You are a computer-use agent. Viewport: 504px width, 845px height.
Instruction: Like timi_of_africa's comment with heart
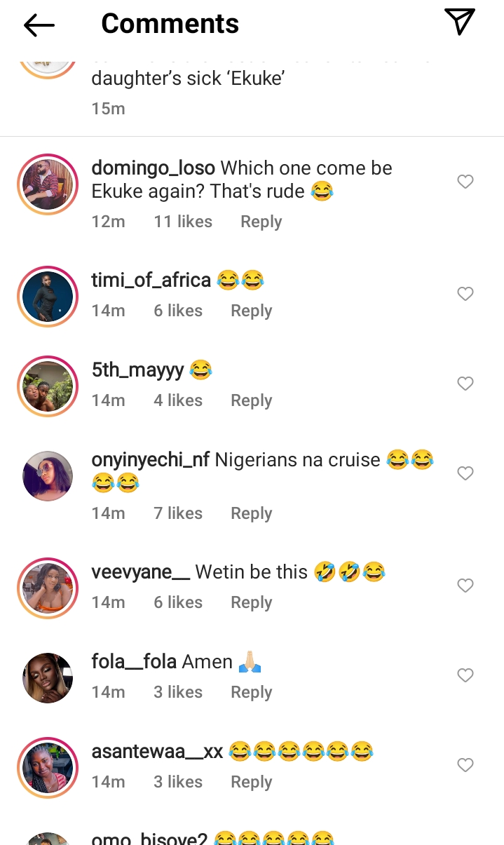click(465, 294)
